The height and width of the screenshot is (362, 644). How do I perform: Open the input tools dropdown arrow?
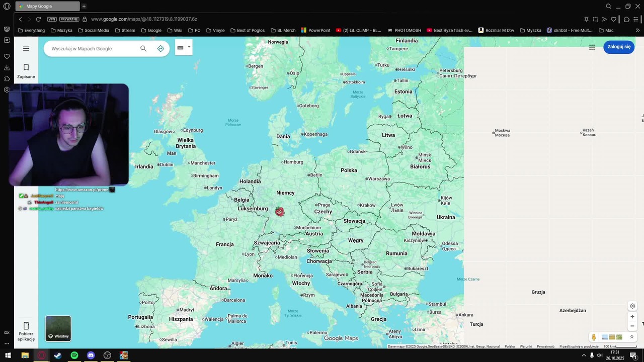tap(189, 47)
